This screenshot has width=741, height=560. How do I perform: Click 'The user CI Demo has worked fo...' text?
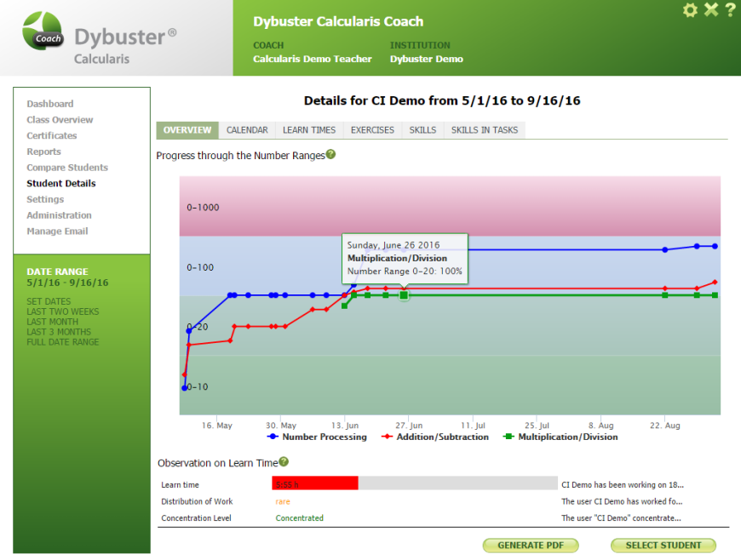click(622, 501)
